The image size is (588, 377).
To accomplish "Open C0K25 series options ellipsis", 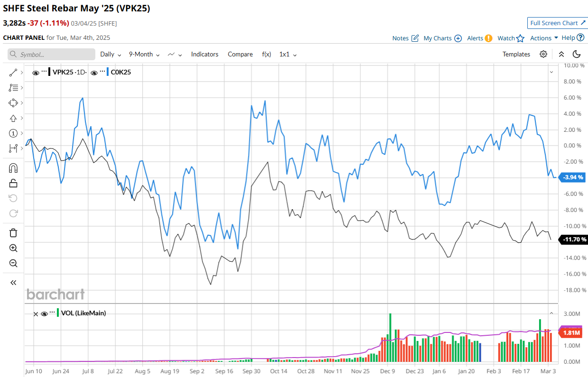I will point(102,72).
